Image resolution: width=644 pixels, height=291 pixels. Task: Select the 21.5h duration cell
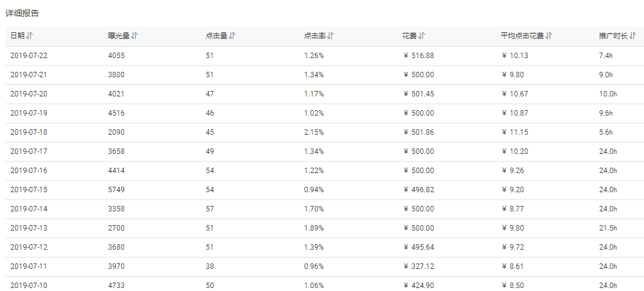[607, 228]
